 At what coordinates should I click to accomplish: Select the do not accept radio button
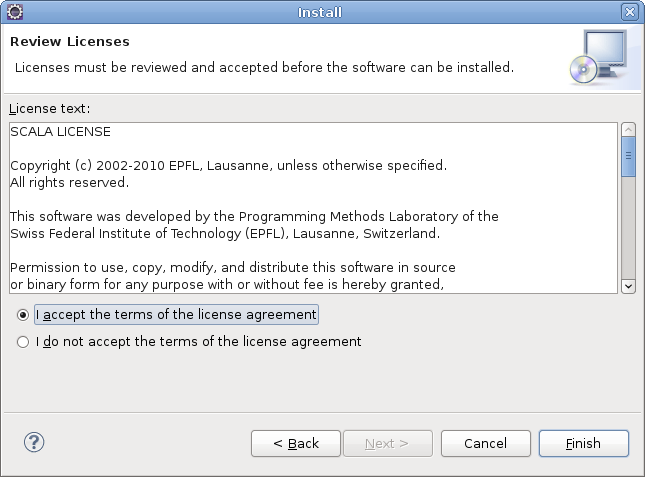23,342
